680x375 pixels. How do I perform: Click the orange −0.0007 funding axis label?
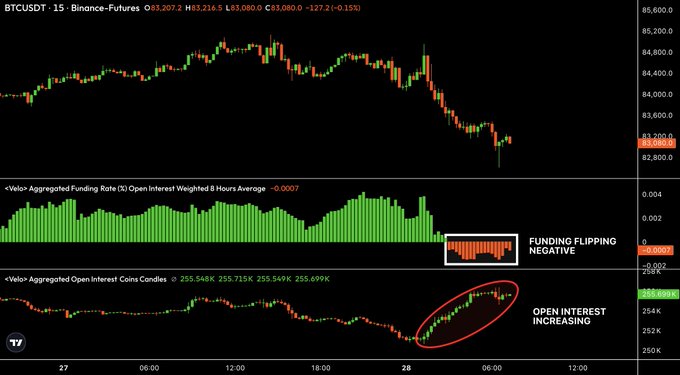(x=657, y=250)
